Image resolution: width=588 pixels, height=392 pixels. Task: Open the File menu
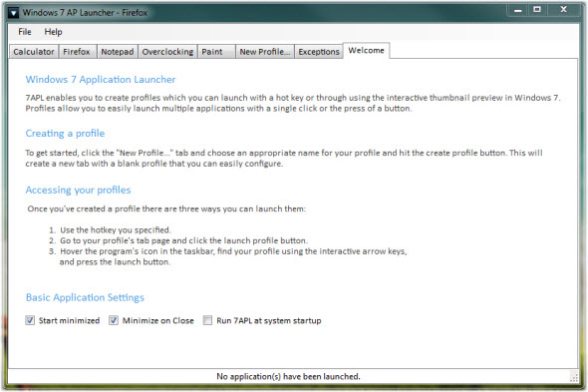coord(25,32)
